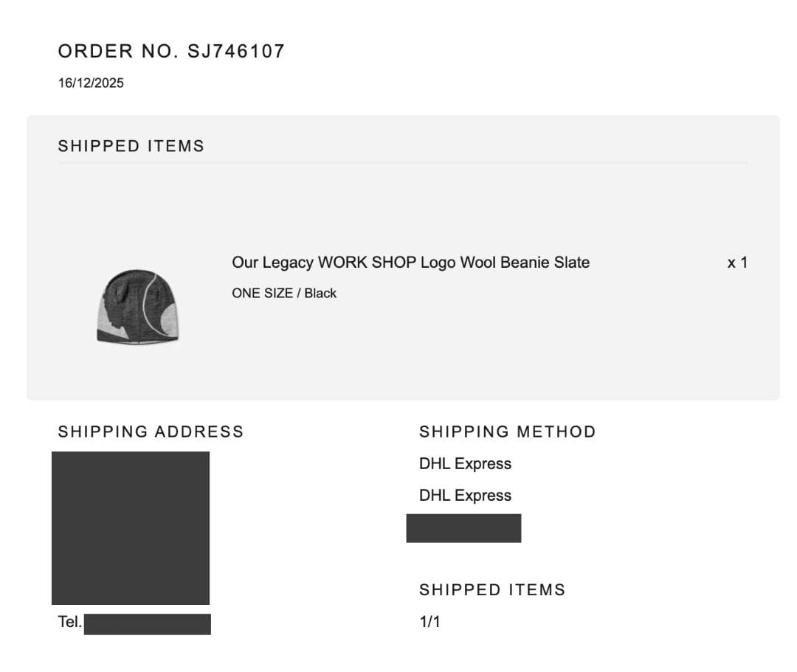Click the 1/1 shipped items count
The height and width of the screenshot is (672, 797).
(429, 622)
